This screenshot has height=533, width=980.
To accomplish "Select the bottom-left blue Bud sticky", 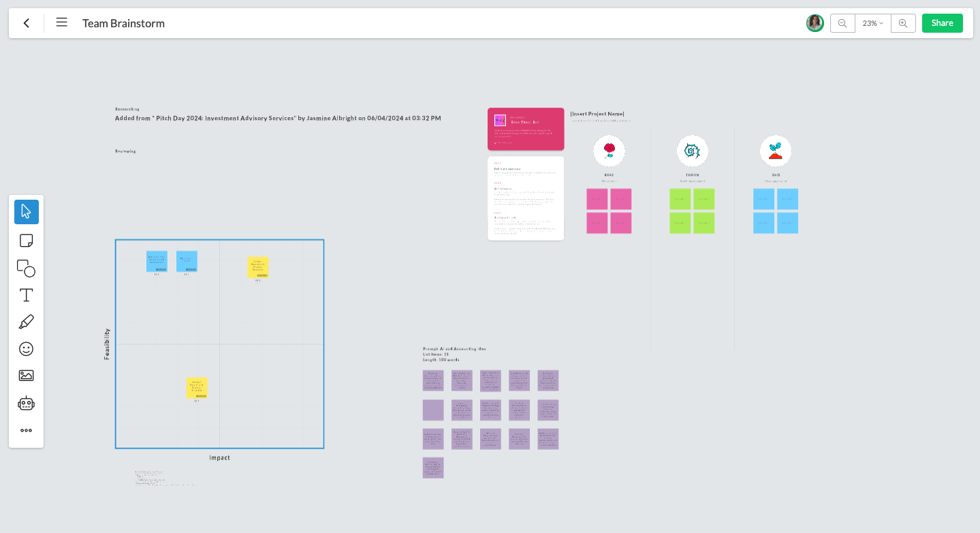I will pyautogui.click(x=764, y=223).
